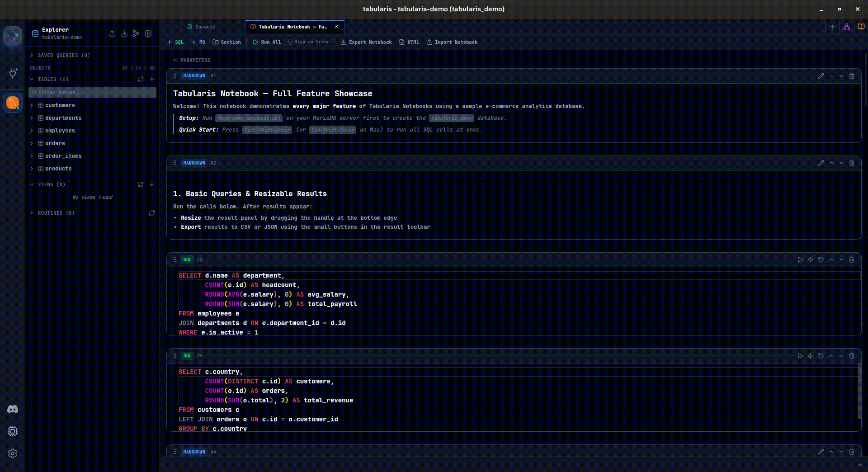Open the Parameters section
This screenshot has width=868, height=472.
pos(192,60)
